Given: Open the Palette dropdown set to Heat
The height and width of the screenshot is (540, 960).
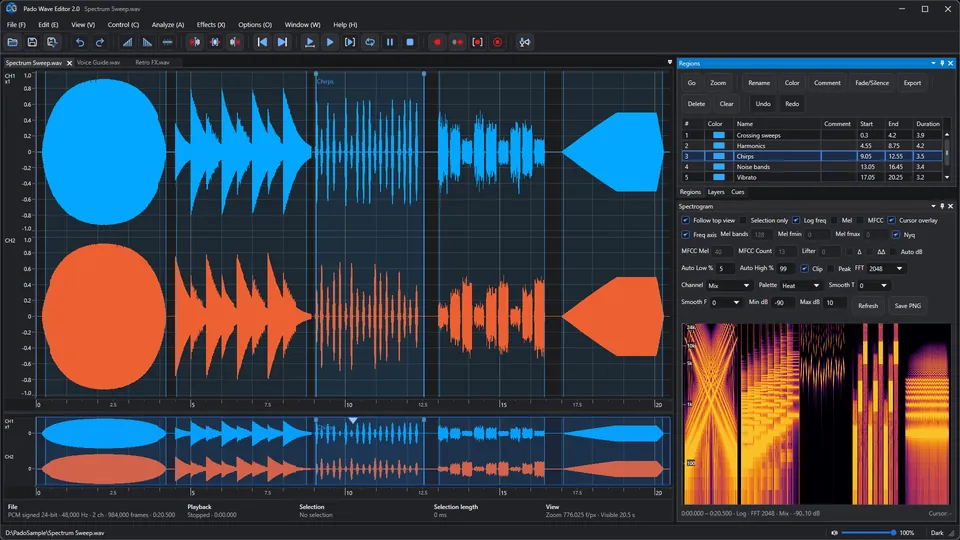Looking at the screenshot, I should (800, 286).
